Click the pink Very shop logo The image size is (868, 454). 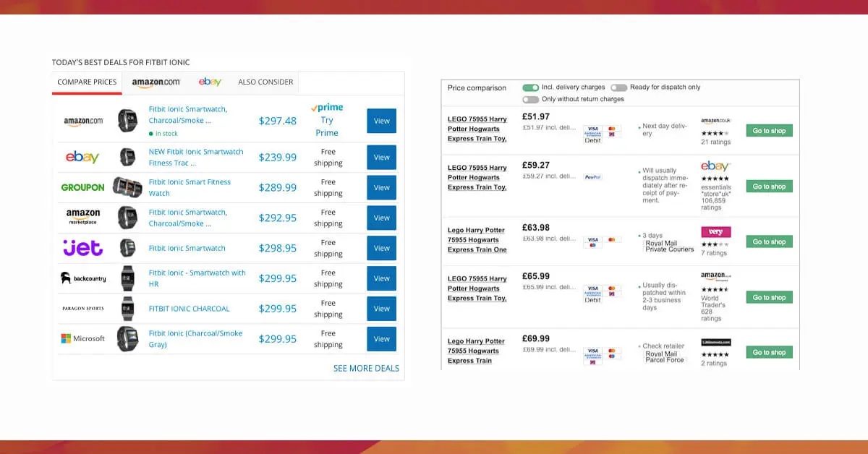pos(716,232)
